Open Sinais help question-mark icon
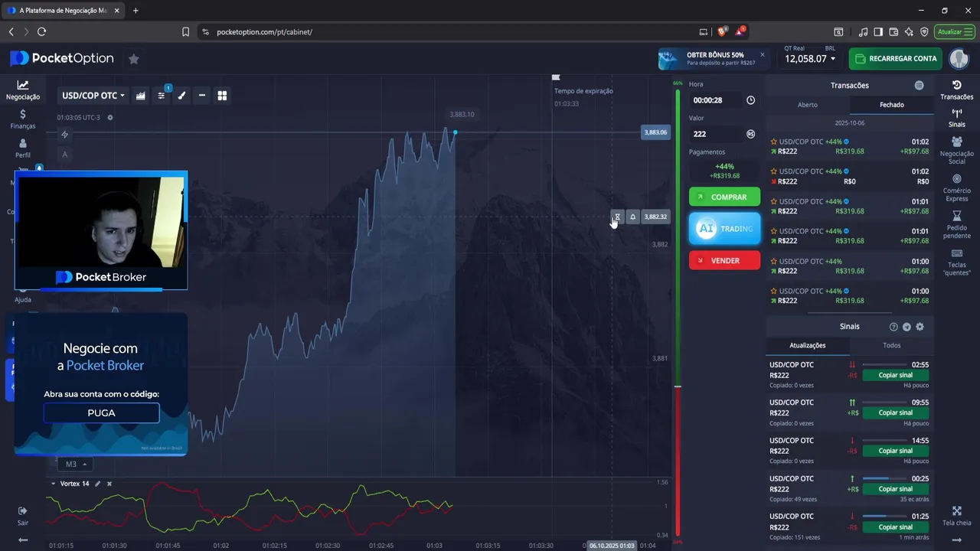The image size is (980, 551). pos(893,327)
